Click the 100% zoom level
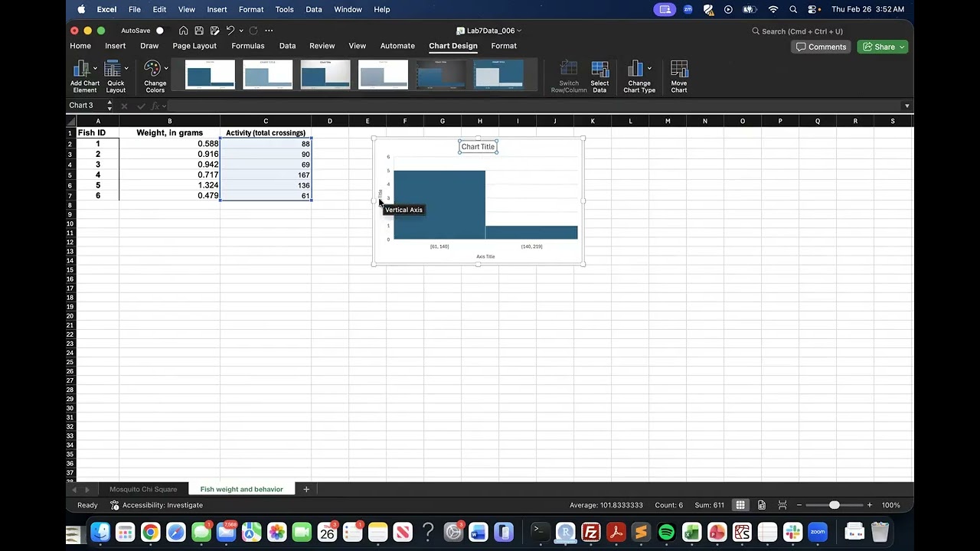980x551 pixels. pyautogui.click(x=890, y=505)
